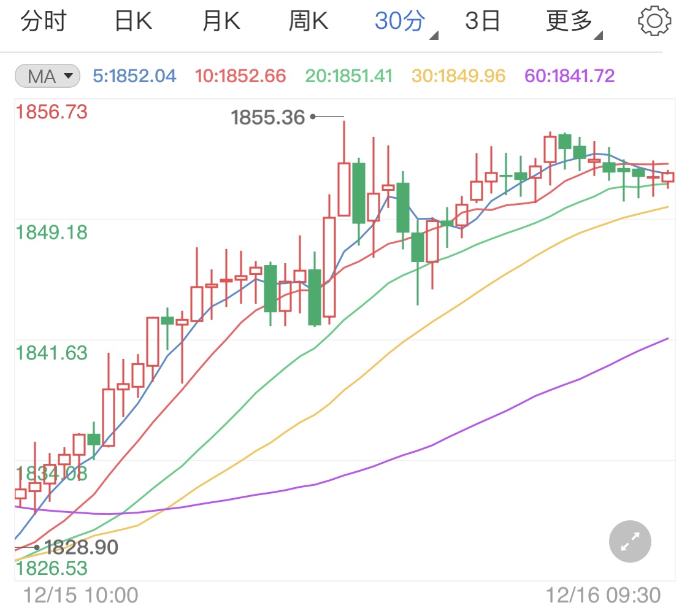This screenshot has width=690, height=616.
Task: Select the 日K tab
Action: pos(133,22)
